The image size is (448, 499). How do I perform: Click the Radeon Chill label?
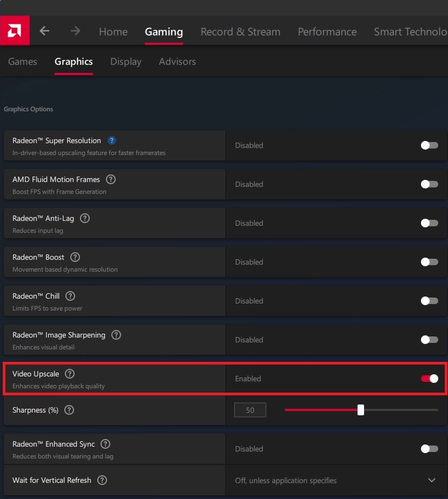[36, 296]
